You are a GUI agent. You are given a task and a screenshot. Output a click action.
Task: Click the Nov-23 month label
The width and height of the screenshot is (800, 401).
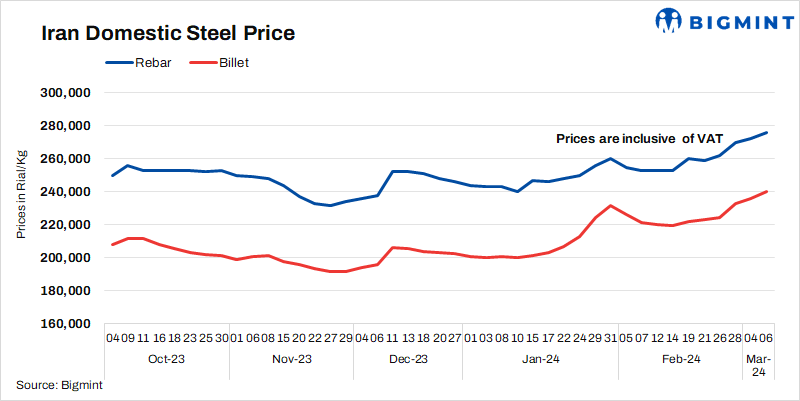292,358
